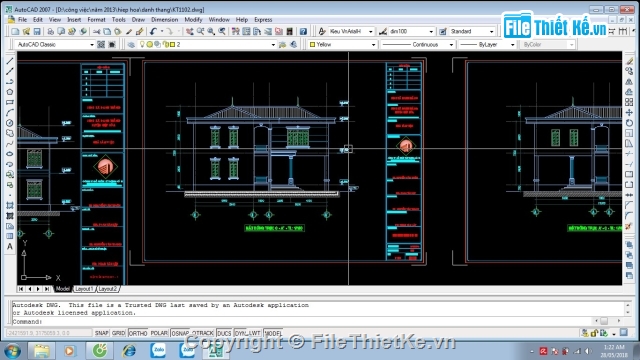Click the yellow color swatch in the color control
The width and height of the screenshot is (640, 360).
[312, 44]
